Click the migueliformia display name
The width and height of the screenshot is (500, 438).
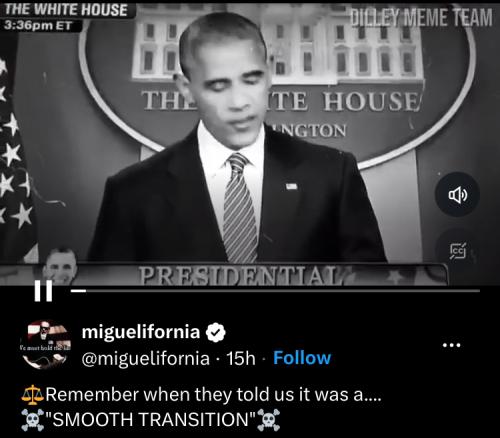click(141, 332)
